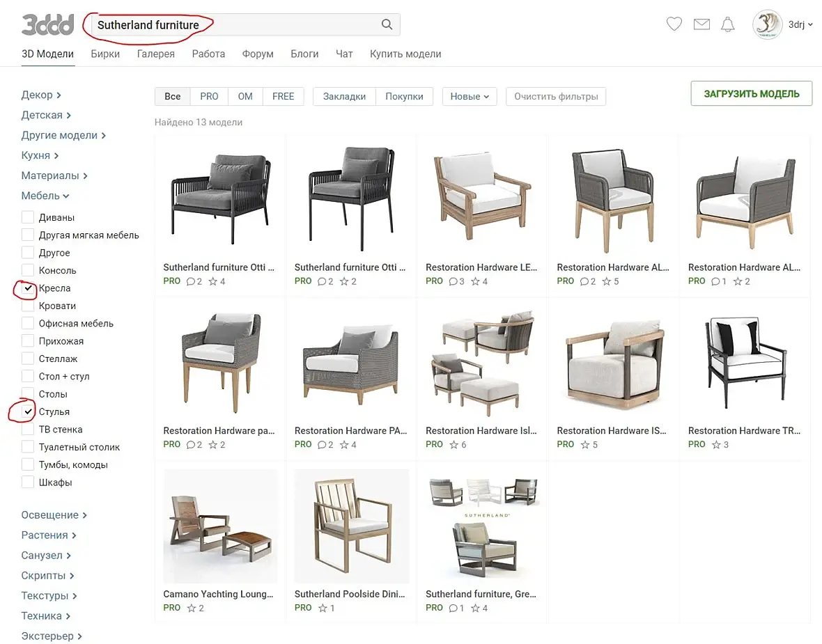The height and width of the screenshot is (644, 822).
Task: Click the Очистить фильтры button
Action: 556,96
